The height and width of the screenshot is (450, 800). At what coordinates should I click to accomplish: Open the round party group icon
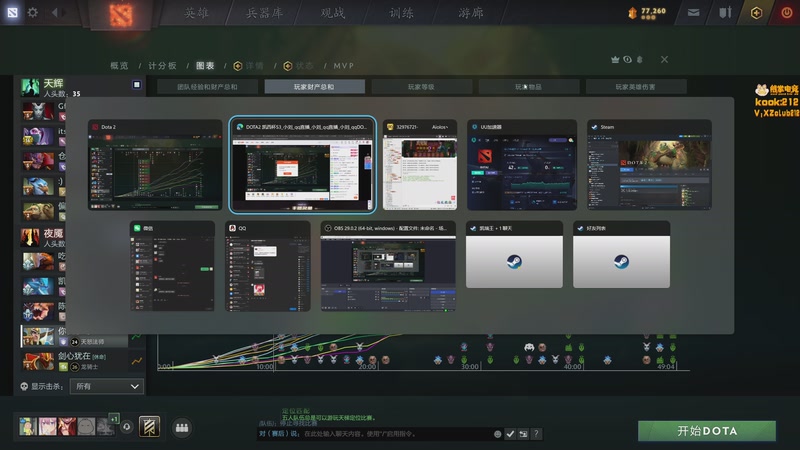(182, 428)
